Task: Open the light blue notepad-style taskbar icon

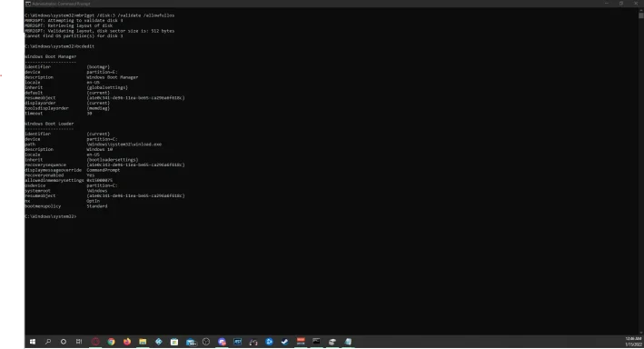Action: point(348,342)
